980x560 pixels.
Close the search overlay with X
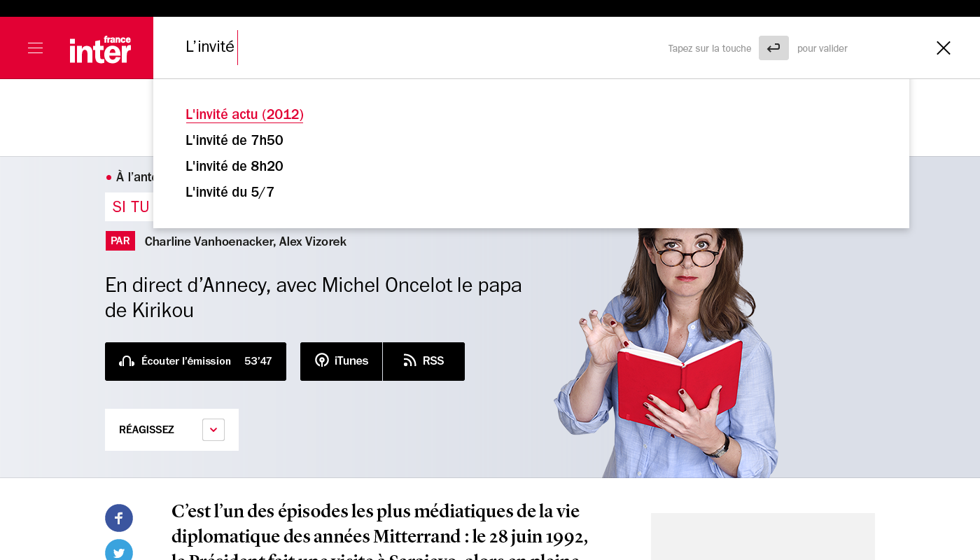point(943,48)
